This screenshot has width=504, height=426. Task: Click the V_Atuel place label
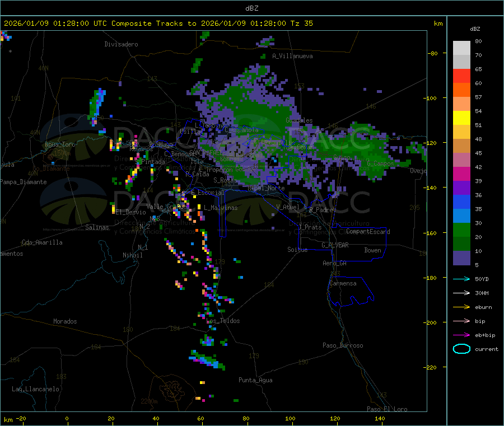coord(288,207)
